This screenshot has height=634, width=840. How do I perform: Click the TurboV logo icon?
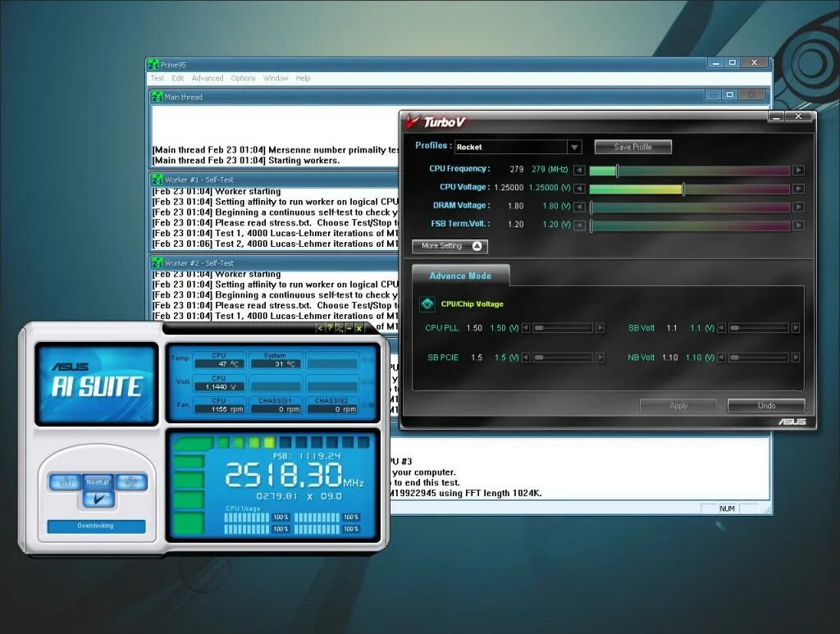click(412, 121)
